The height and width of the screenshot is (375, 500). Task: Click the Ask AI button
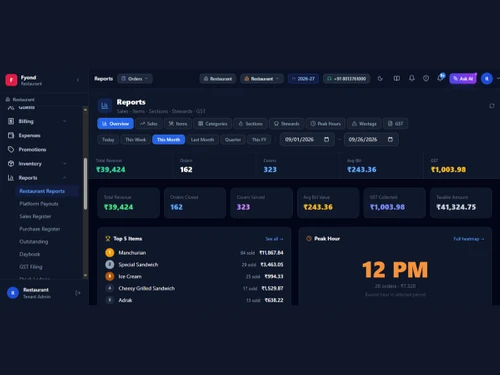pos(463,79)
